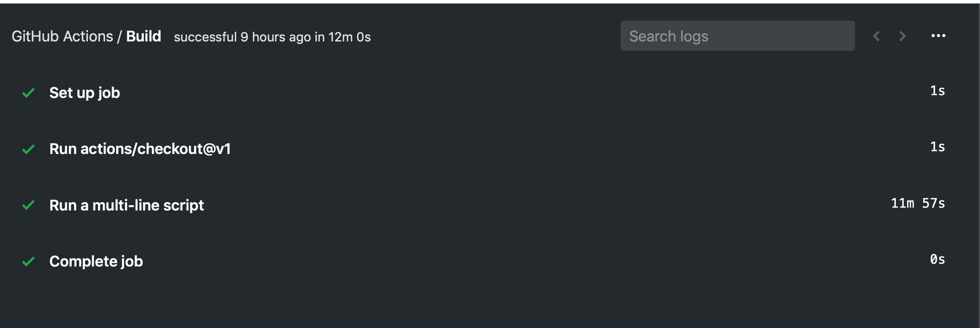The image size is (980, 328).
Task: Expand the Set up job step
Action: tap(84, 93)
